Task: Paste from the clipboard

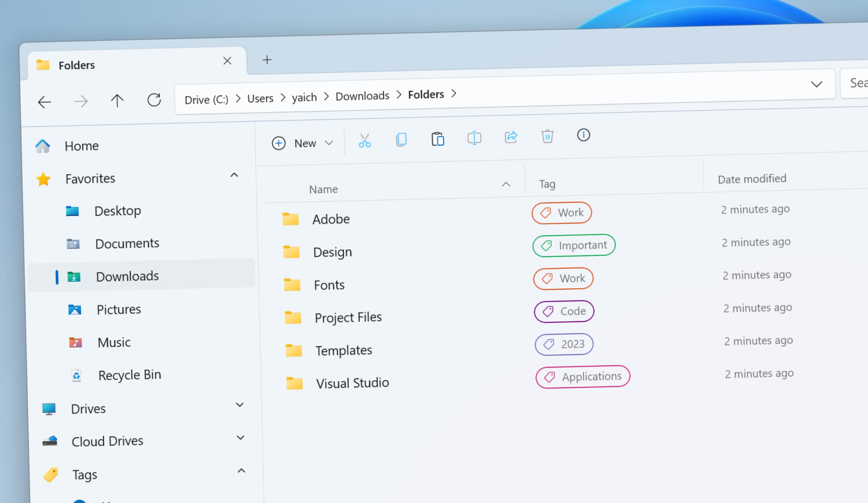Action: click(x=438, y=139)
